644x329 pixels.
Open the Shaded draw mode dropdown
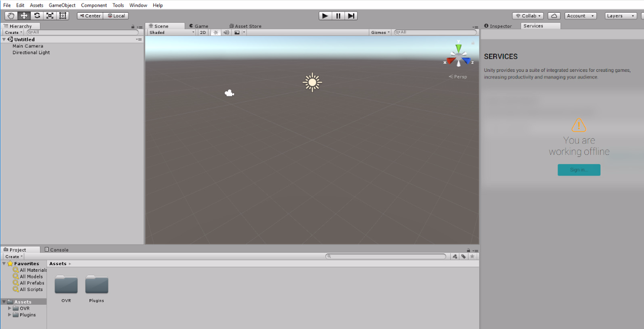pyautogui.click(x=170, y=32)
